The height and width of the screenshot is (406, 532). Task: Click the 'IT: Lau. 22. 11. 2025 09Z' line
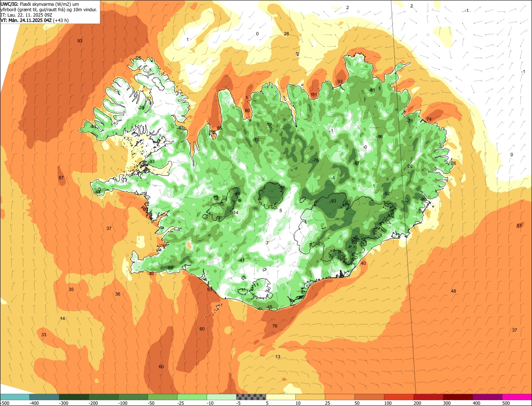click(x=26, y=15)
